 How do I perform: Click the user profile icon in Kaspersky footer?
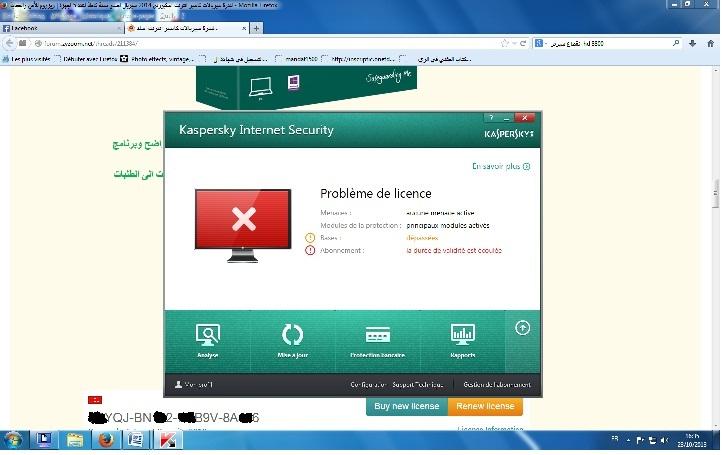[179, 384]
